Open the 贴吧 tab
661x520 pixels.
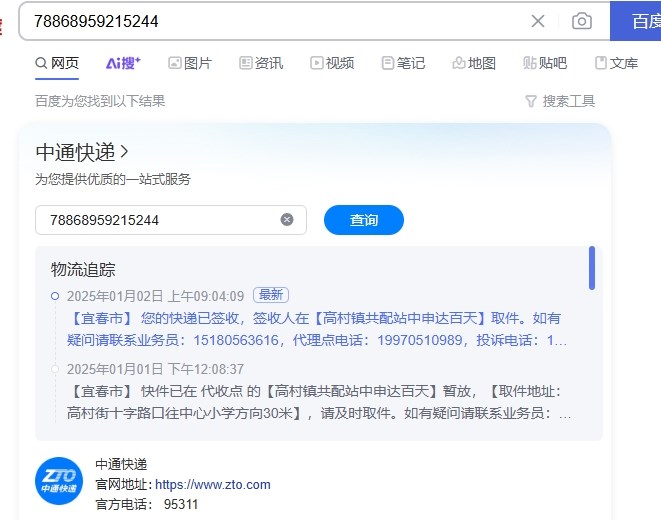[x=545, y=63]
